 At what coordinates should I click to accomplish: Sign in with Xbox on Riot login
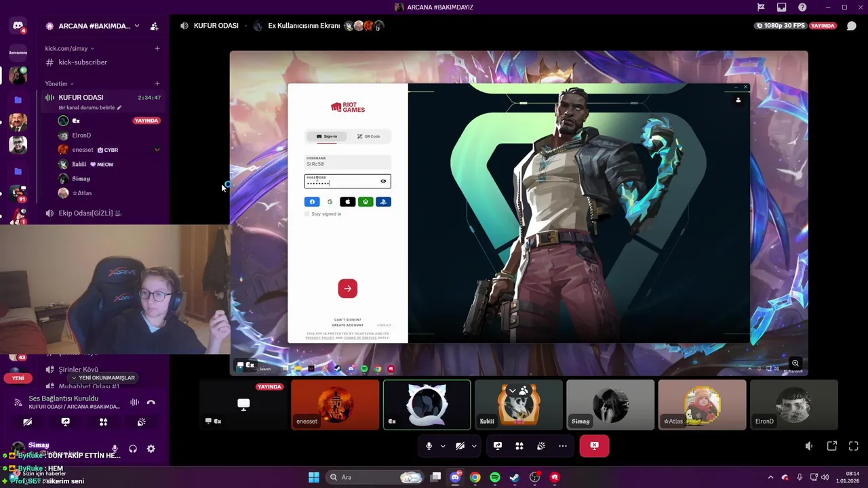coord(366,201)
